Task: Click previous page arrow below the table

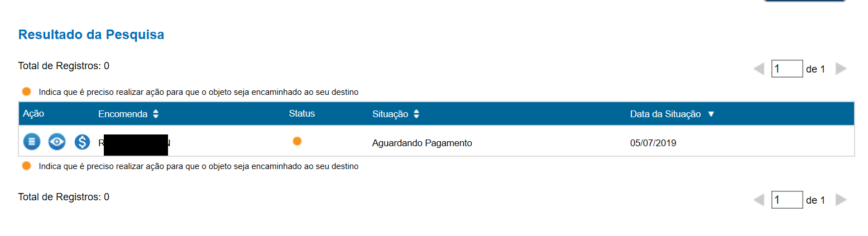Action: 759,200
